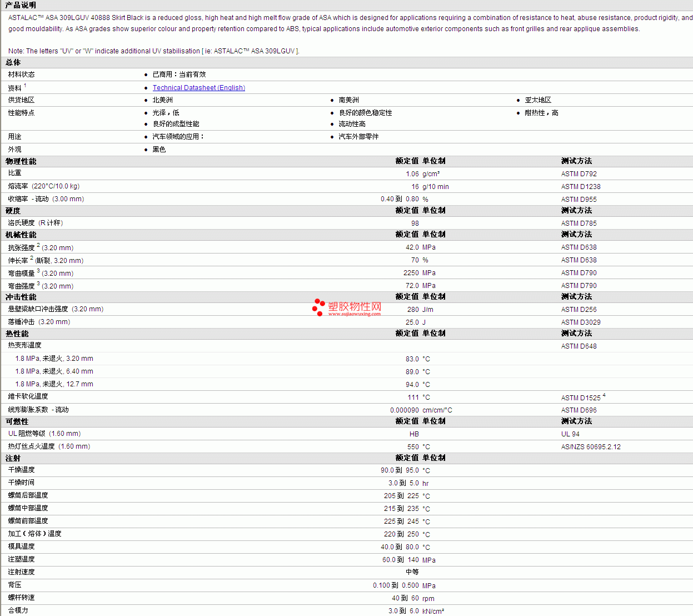Screen dimensions: 693x616
Task: Click the '冲击性能' section header
Action: [21, 297]
